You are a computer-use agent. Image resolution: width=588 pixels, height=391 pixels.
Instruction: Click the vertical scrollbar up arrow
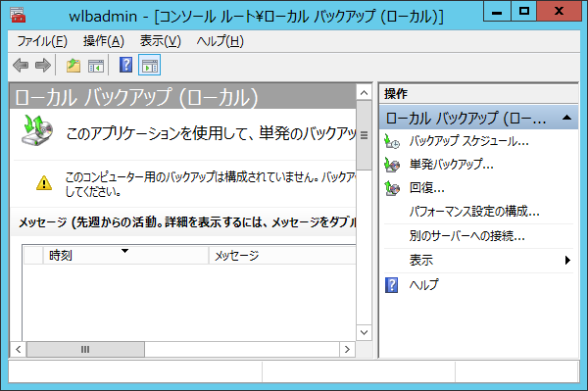(x=364, y=92)
